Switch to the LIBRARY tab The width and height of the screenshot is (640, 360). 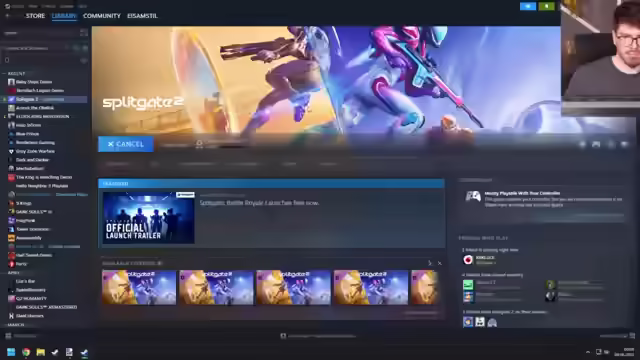pos(64,16)
